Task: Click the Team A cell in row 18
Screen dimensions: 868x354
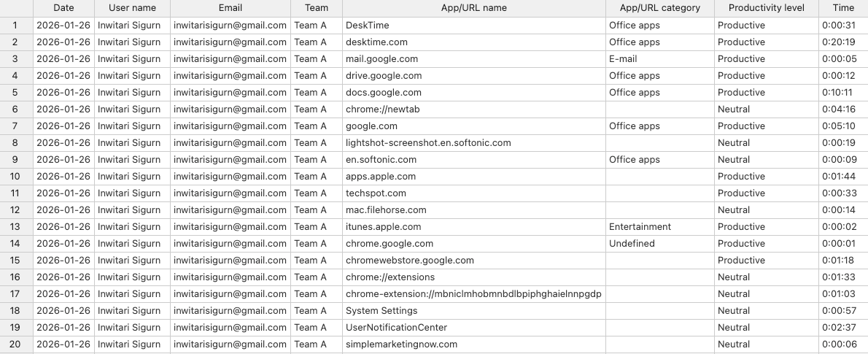Action: coord(317,311)
